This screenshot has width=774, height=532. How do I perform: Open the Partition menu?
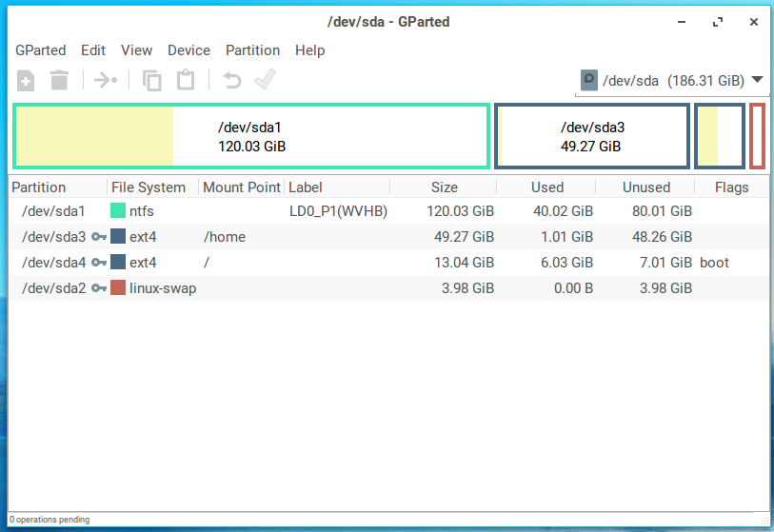pyautogui.click(x=252, y=50)
